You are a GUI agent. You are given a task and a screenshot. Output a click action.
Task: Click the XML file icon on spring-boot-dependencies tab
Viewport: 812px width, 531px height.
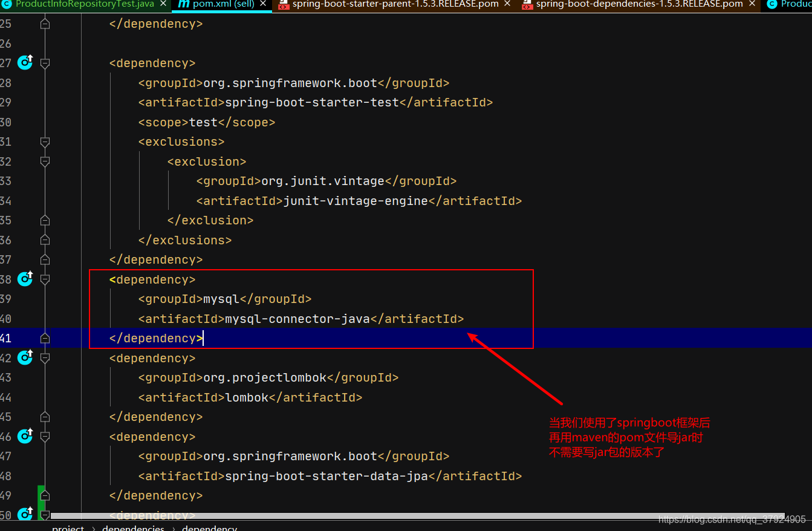coord(527,4)
